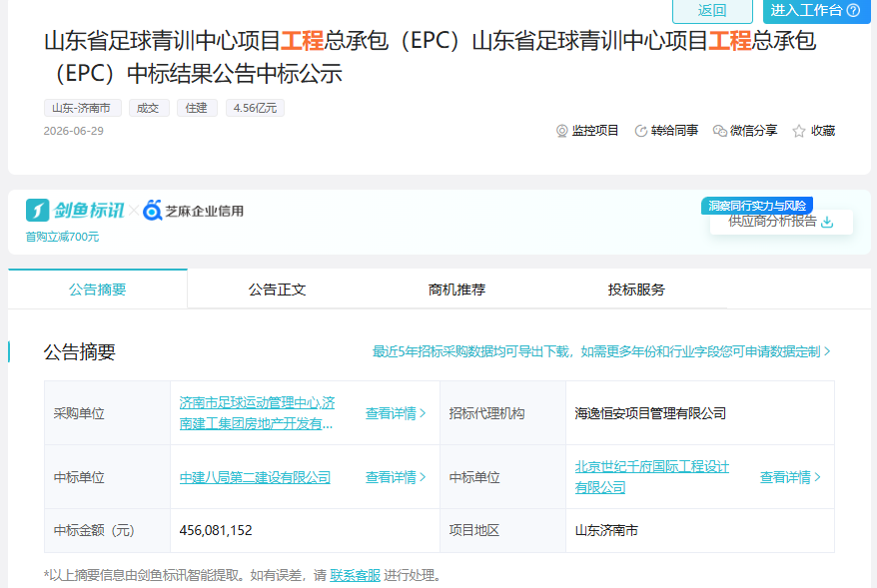Open the 最近5年招标采购数据 export link
This screenshot has height=588, width=877.
pos(601,351)
